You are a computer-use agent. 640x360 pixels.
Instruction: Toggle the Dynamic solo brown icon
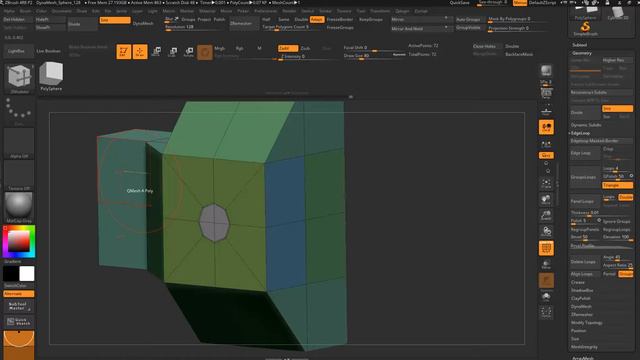coord(546,280)
